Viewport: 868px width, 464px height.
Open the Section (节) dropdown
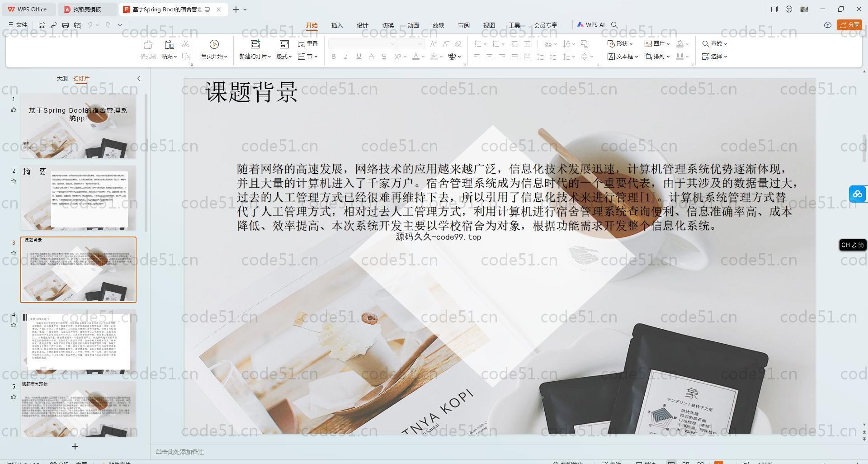[x=308, y=57]
